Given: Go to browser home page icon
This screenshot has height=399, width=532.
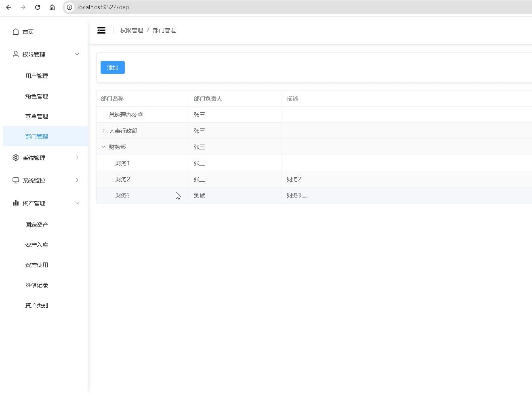Looking at the screenshot, I should 52,7.
